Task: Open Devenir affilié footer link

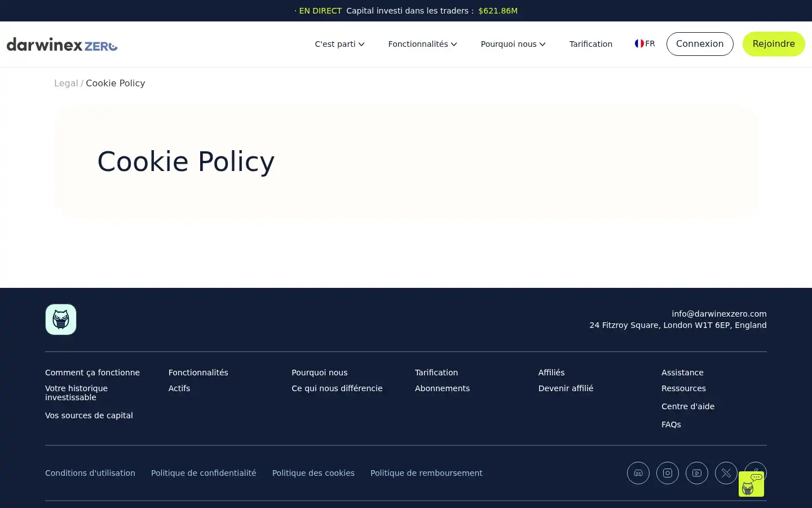Action: pos(566,388)
